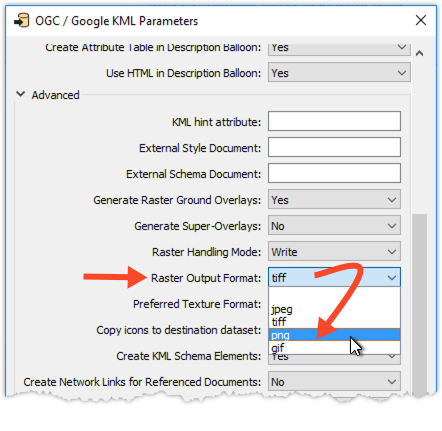
Task: Open Create Network Links for Referenced Documents dropdown
Action: coord(334,382)
